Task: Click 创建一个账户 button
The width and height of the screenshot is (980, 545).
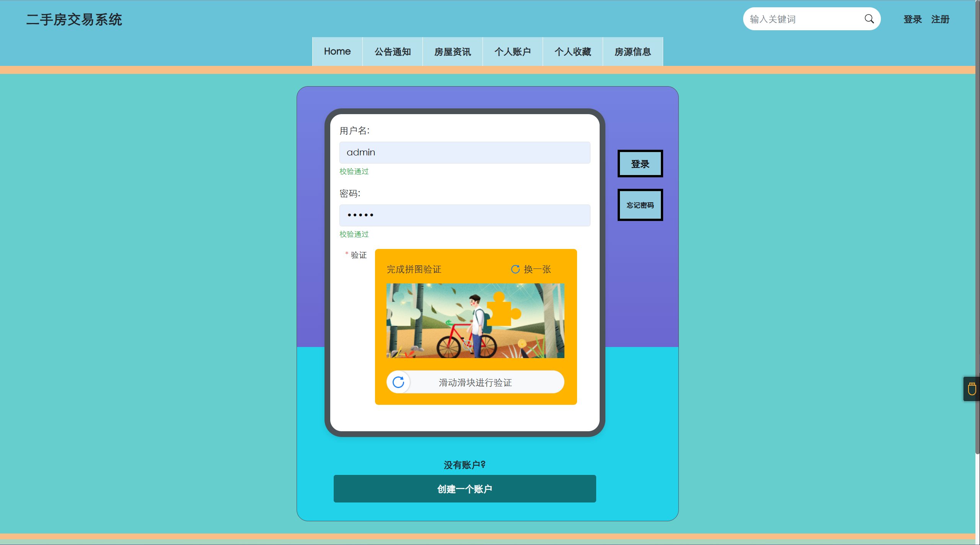Action: coord(465,489)
